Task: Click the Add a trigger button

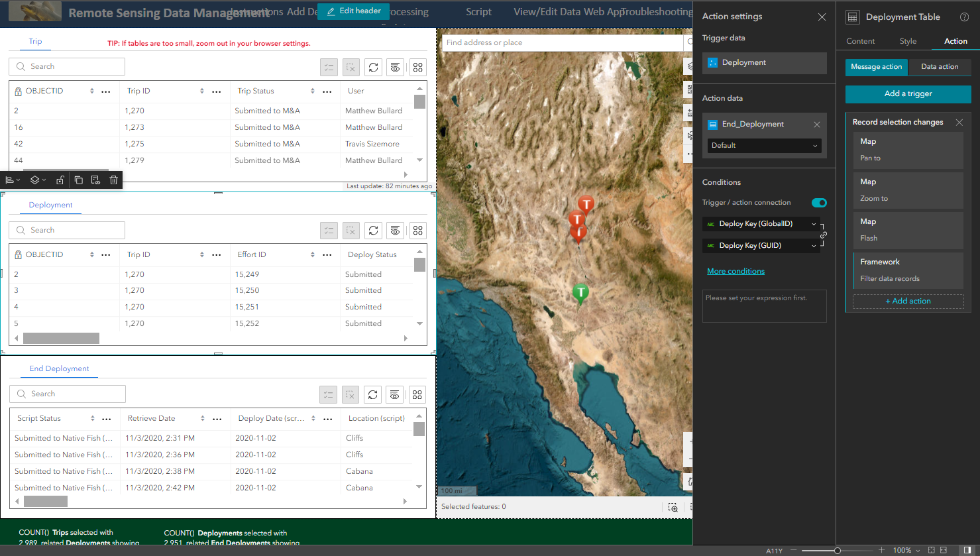Action: (908, 94)
